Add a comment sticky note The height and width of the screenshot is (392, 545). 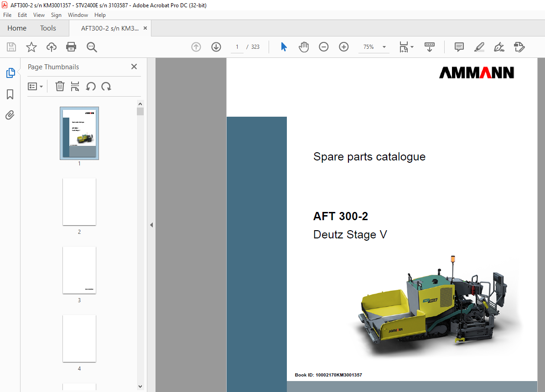coord(459,47)
